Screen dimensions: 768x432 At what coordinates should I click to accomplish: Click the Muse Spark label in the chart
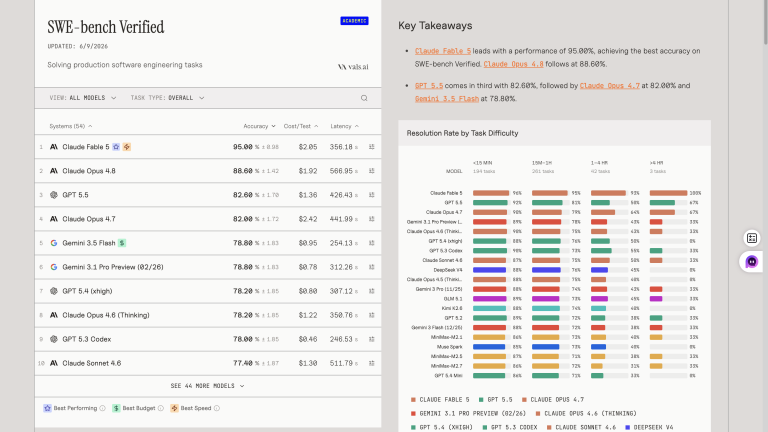(450, 347)
